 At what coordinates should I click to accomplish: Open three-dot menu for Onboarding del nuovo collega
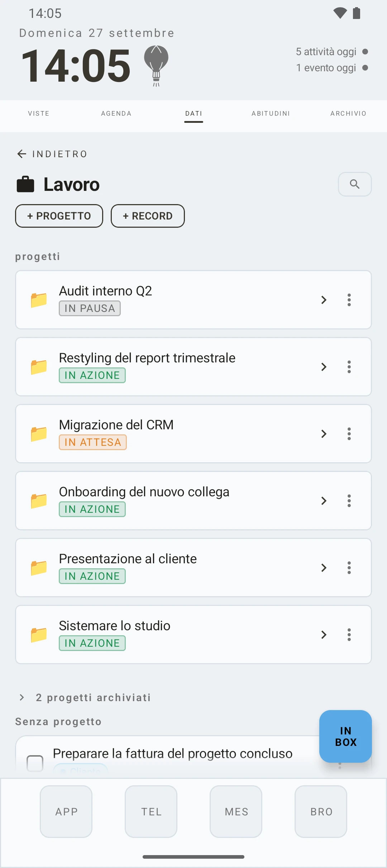349,501
